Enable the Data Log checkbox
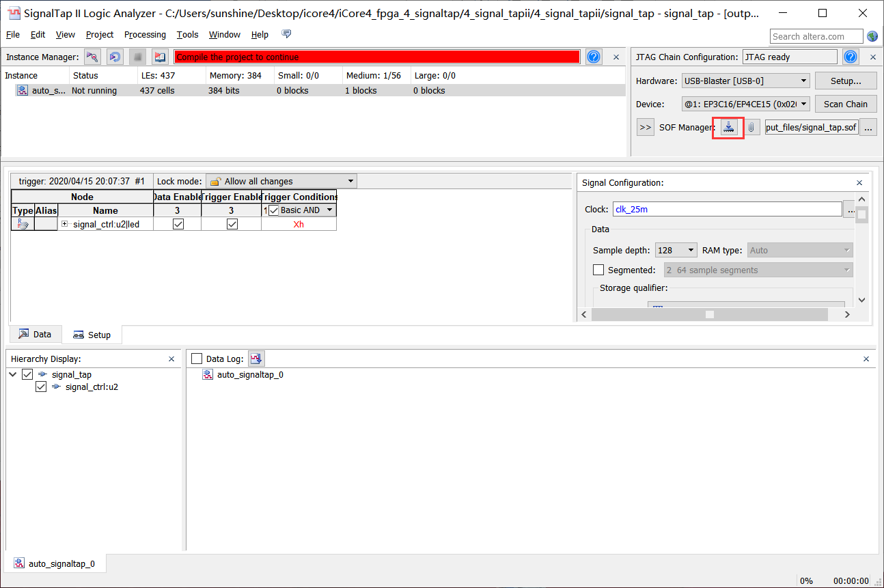Image resolution: width=884 pixels, height=588 pixels. [197, 359]
